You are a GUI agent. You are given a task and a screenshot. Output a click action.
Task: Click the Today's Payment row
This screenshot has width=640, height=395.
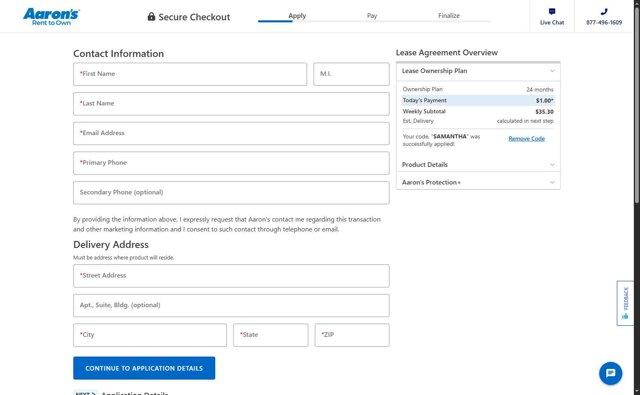[478, 100]
